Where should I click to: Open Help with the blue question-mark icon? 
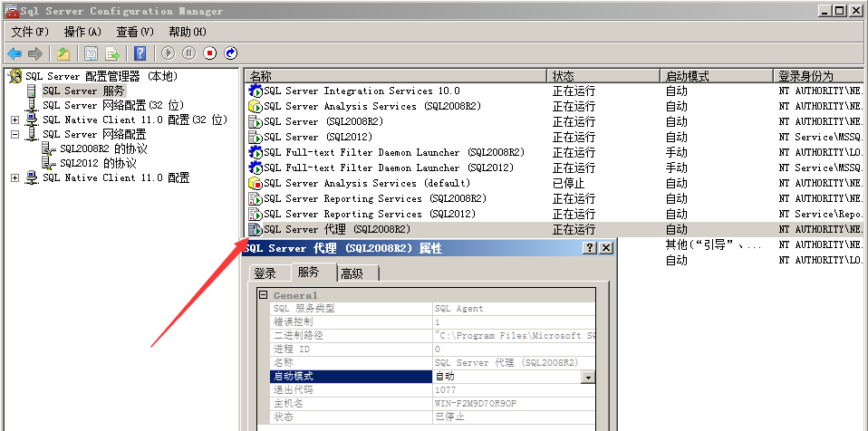(x=140, y=53)
